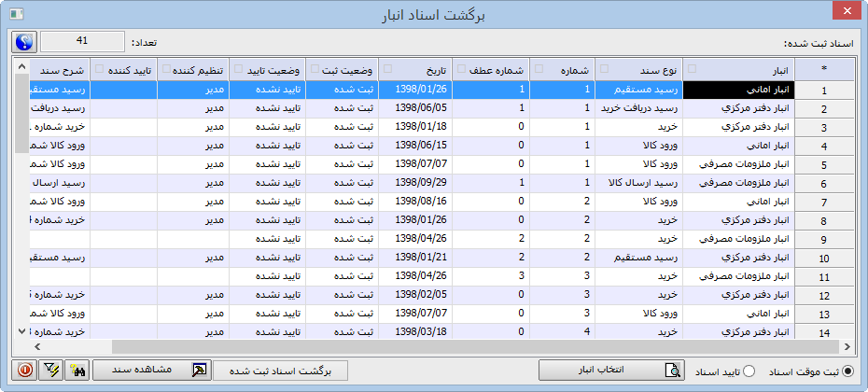Select row number 12 header
868x392 pixels.
824,296
